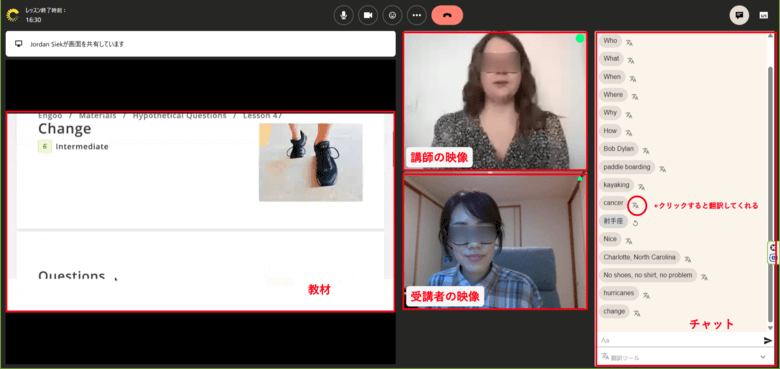Click the 'Change' lesson title
The image size is (780, 369).
coord(65,129)
